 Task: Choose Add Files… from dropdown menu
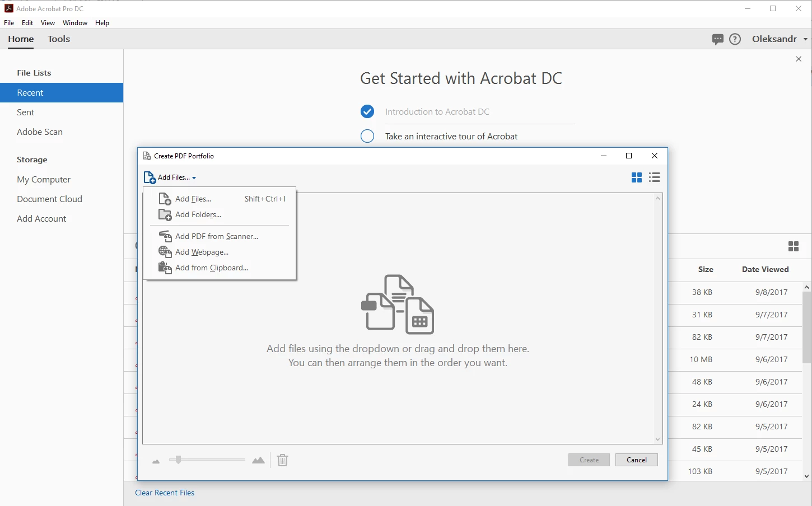click(221, 199)
